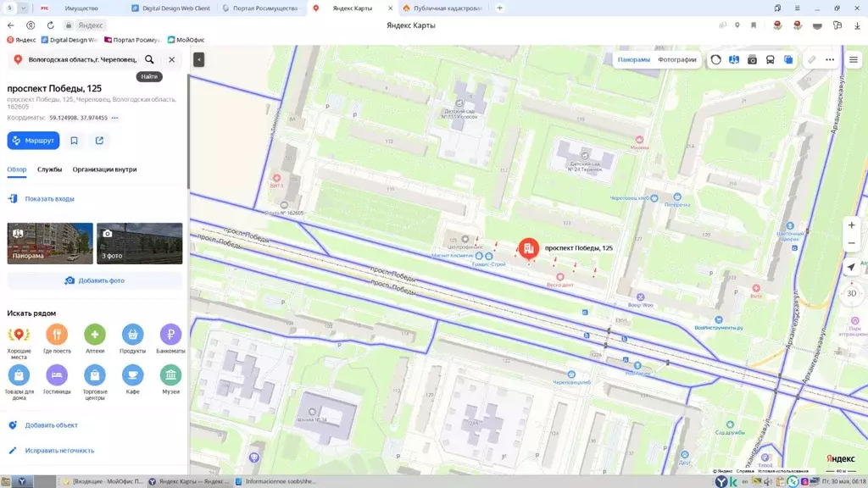Image resolution: width=868 pixels, height=488 pixels.
Task: Click the taskbar volume icon
Action: click(768, 481)
